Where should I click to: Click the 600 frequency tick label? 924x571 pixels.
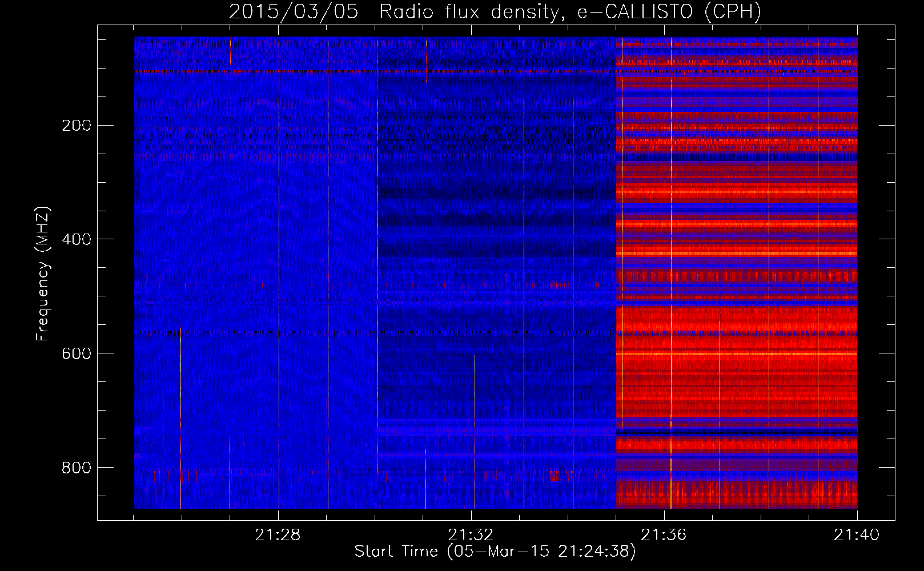pyautogui.click(x=77, y=353)
